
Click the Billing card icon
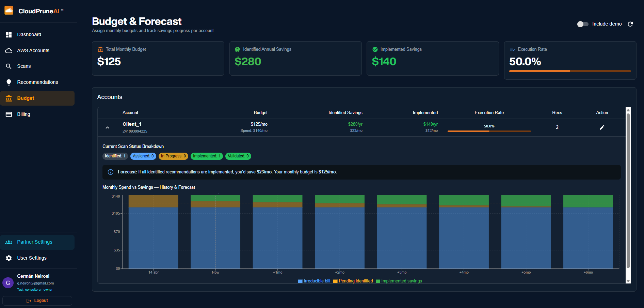pos(9,114)
